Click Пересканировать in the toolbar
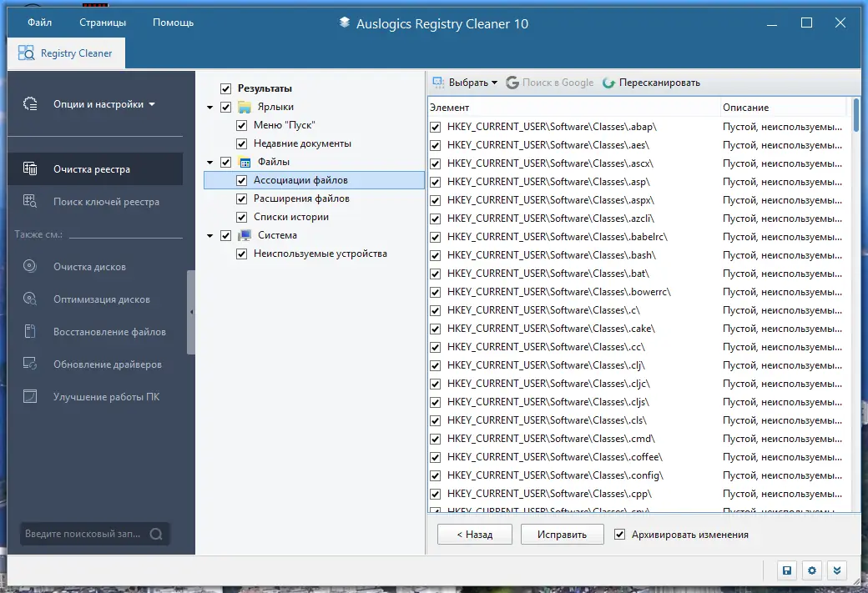868x593 pixels. [651, 83]
